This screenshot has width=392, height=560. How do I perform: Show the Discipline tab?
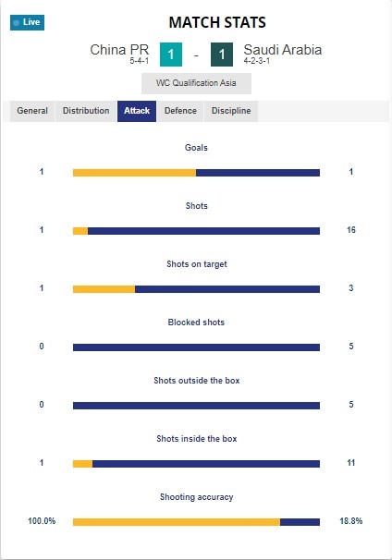tap(231, 111)
